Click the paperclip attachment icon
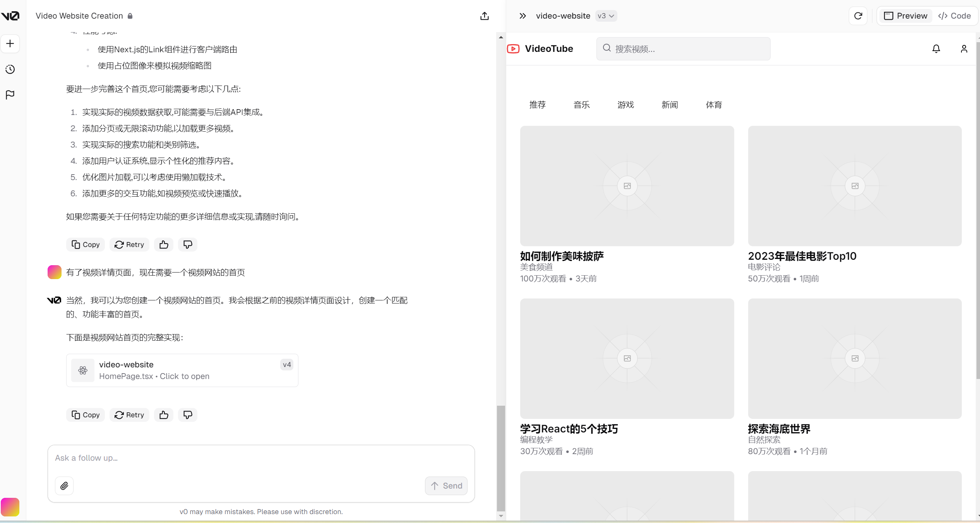The width and height of the screenshot is (980, 523). point(64,485)
